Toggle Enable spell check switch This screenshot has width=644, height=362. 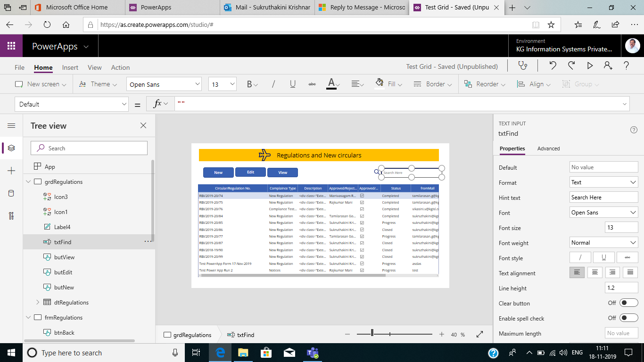(628, 318)
